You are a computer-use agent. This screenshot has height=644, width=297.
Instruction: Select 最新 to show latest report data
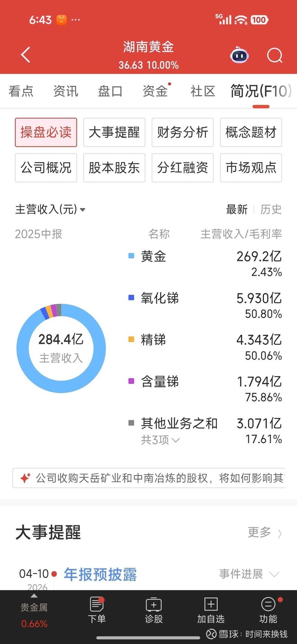click(x=237, y=209)
